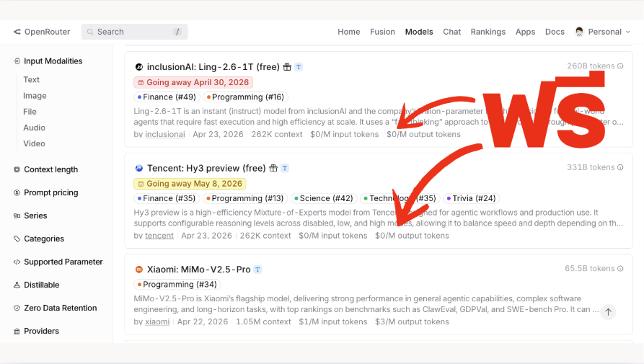Click the Input Modalities section icon
The width and height of the screenshot is (644, 364).
tap(17, 61)
